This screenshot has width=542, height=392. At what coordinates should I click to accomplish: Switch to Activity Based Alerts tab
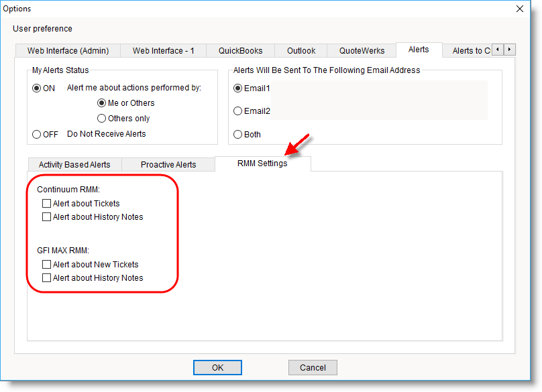(74, 165)
